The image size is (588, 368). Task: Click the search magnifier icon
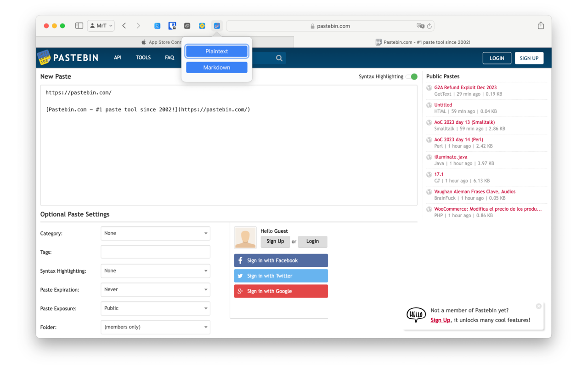point(279,58)
